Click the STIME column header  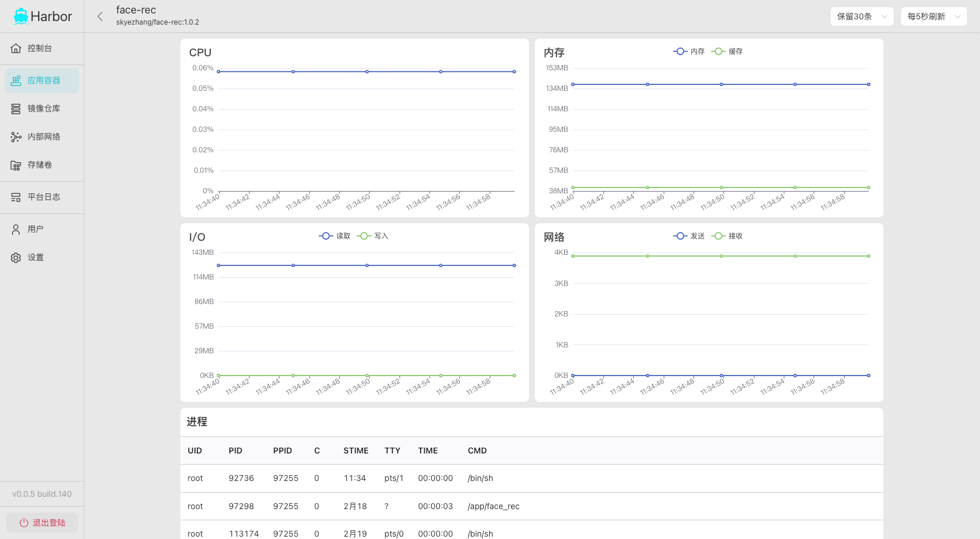pos(356,451)
